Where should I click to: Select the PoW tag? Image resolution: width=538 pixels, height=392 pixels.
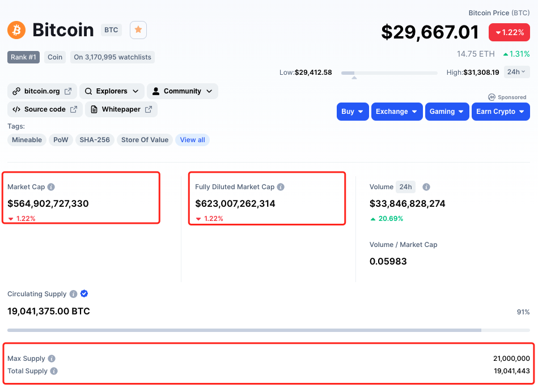[x=61, y=140]
